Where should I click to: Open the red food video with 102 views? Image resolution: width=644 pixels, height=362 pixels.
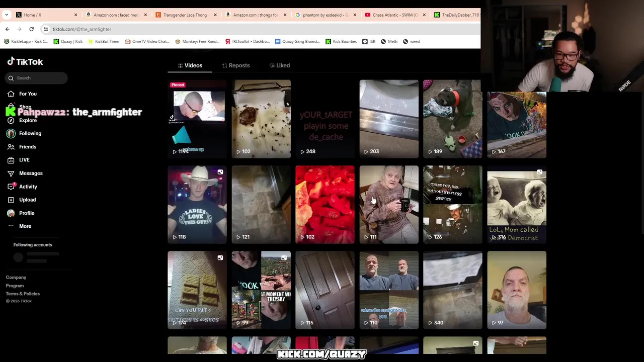325,205
